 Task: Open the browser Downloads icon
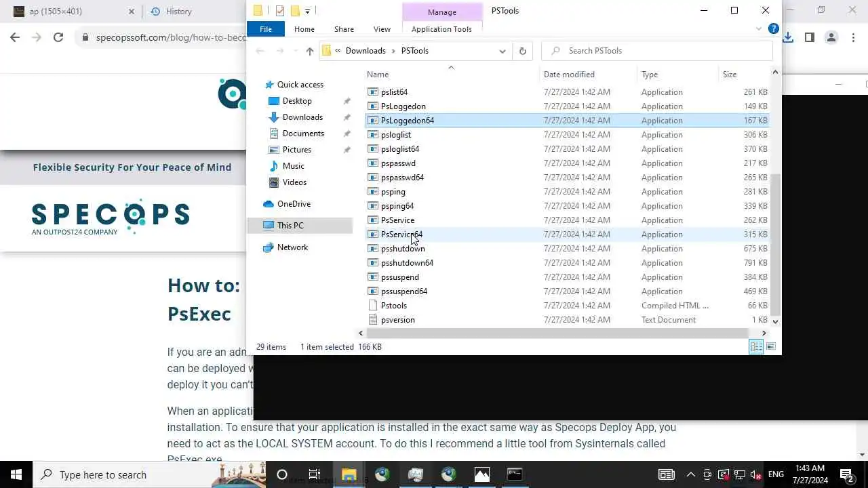tap(788, 38)
